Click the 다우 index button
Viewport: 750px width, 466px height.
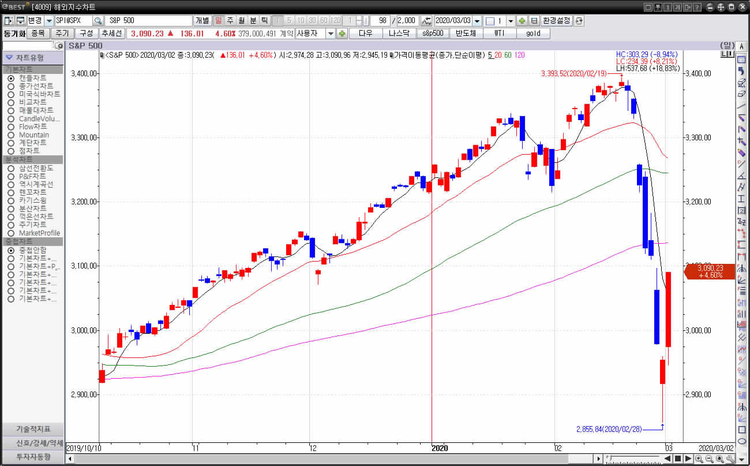coord(365,33)
